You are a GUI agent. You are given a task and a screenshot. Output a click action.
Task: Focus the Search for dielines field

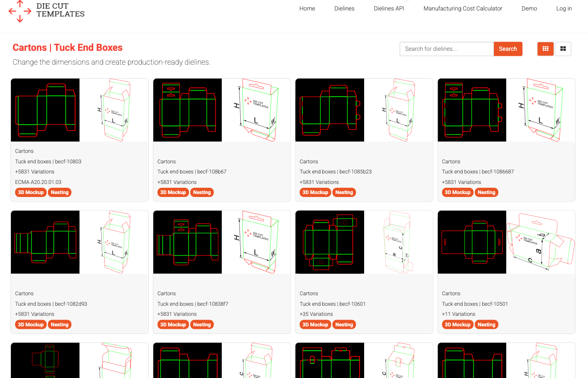(x=446, y=49)
